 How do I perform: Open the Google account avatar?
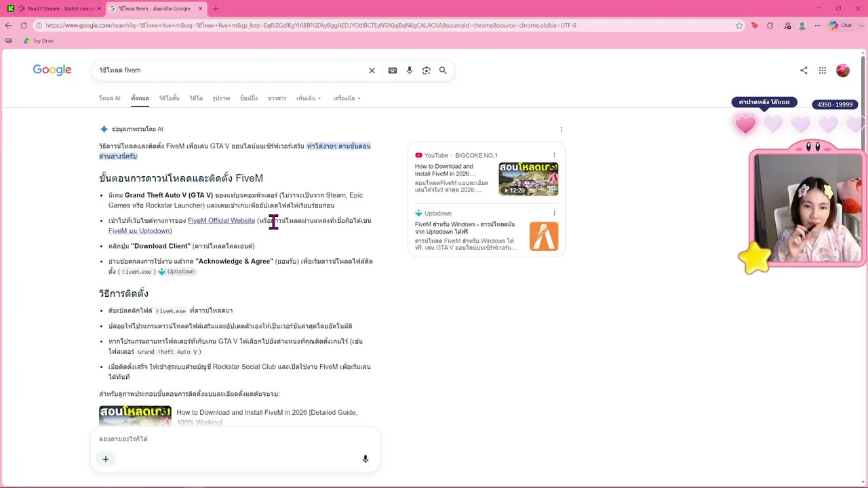843,70
